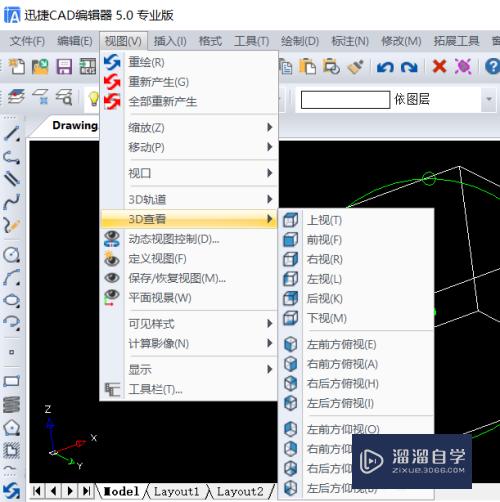
Task: Click the Undo arrow icon
Action: pos(385,67)
